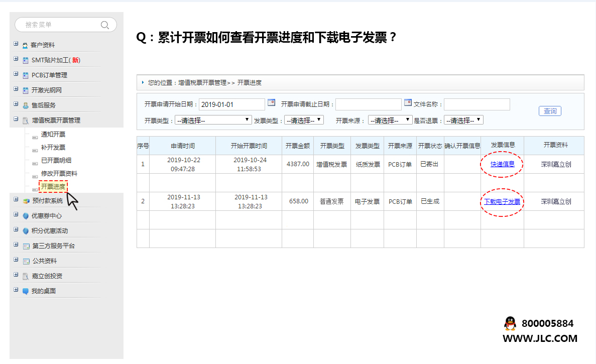The width and height of the screenshot is (596, 364).
Task: Click the 查询 button
Action: 550,111
